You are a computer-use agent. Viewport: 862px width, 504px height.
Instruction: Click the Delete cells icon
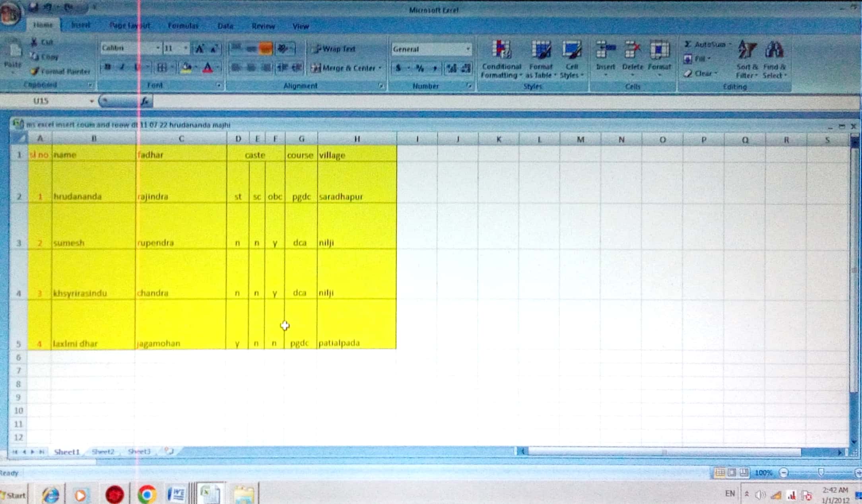click(x=632, y=51)
